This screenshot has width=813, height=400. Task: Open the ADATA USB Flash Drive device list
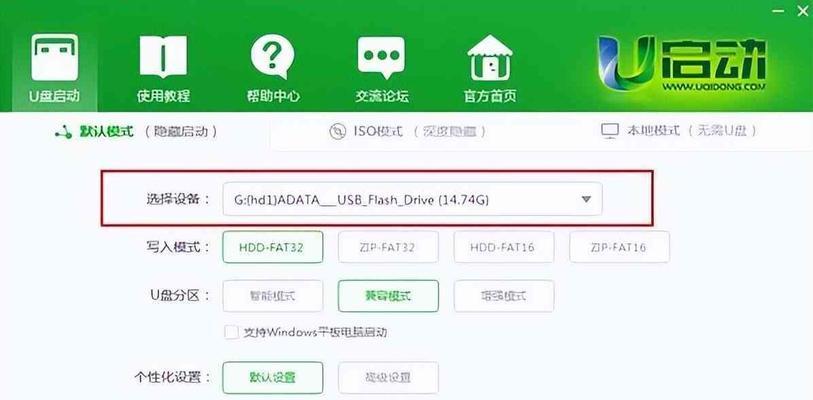coord(413,199)
